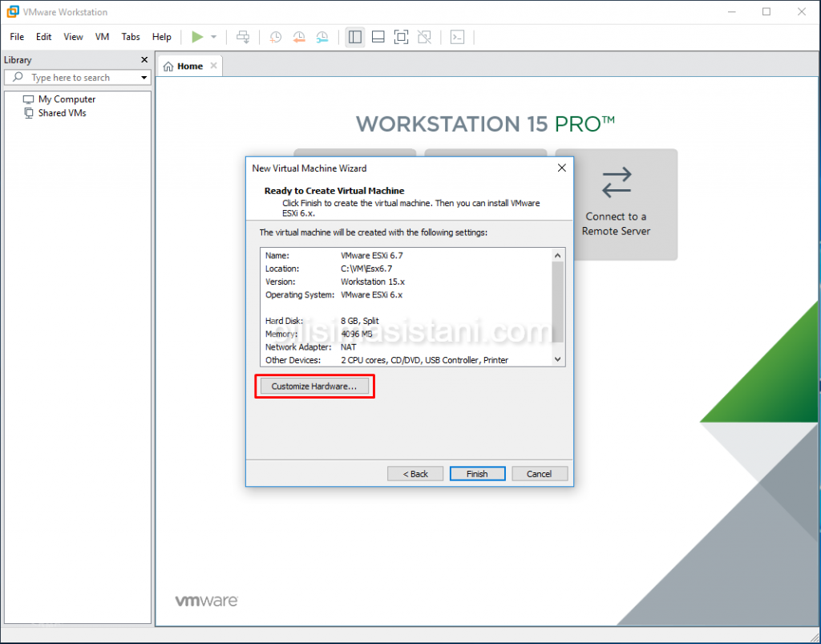821x644 pixels.
Task: Click the Home tab house icon
Action: coord(168,67)
